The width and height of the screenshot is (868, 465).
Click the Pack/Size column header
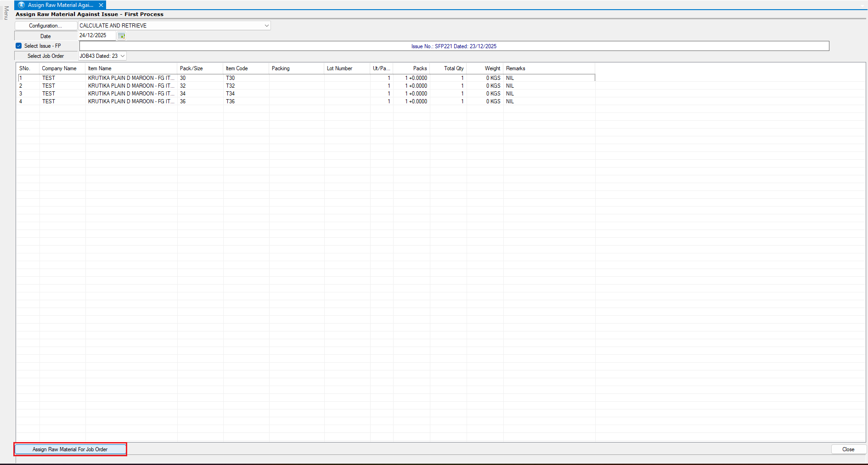coord(191,68)
